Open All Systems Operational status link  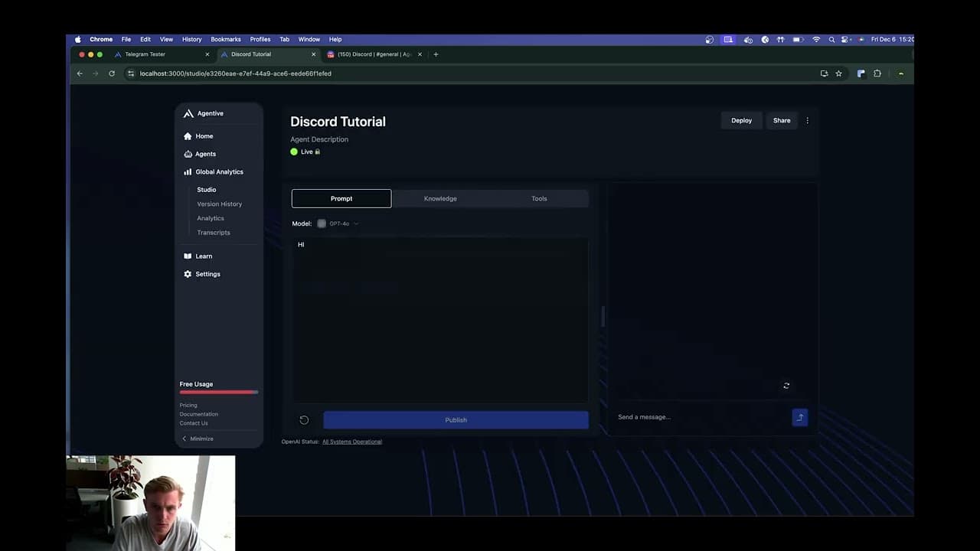coord(352,442)
